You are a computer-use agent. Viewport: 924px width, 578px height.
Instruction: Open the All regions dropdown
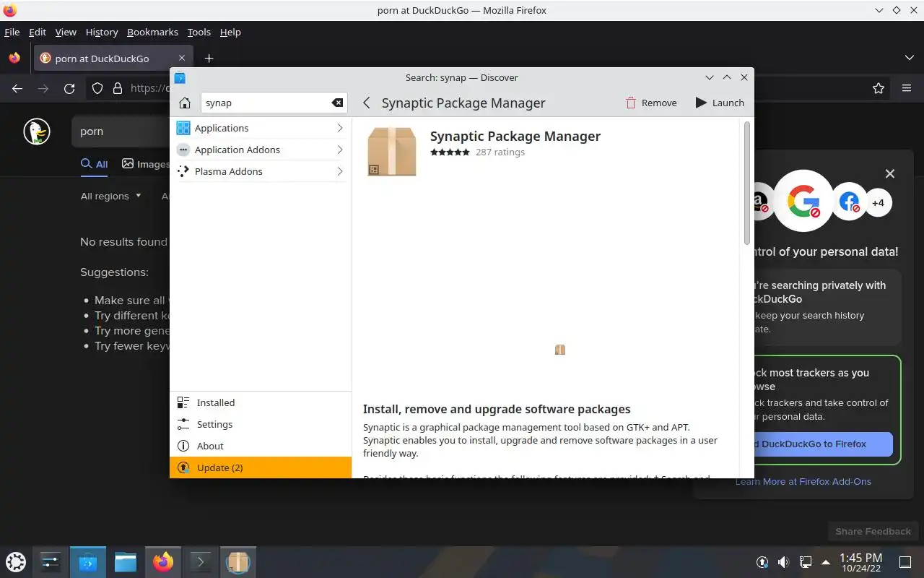[110, 196]
